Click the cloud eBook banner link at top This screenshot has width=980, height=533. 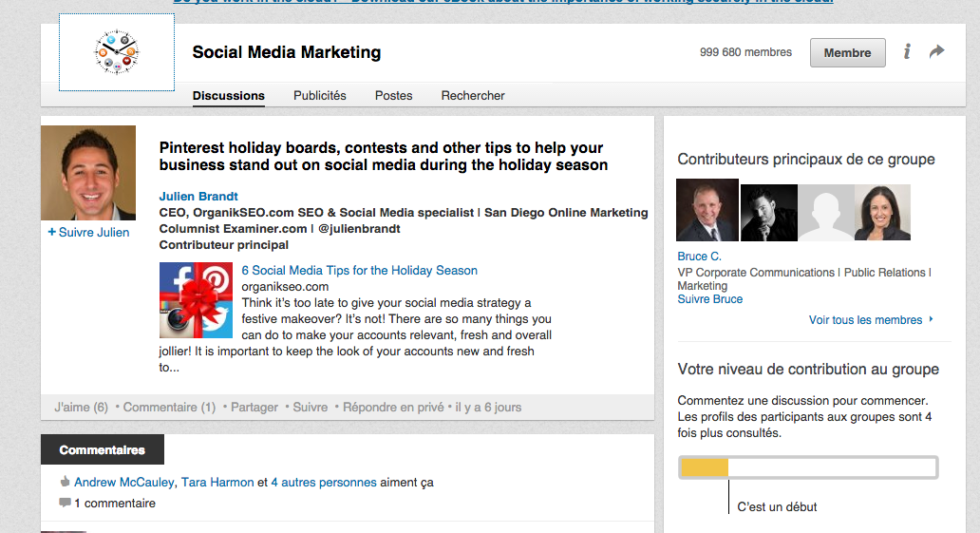pos(503,2)
